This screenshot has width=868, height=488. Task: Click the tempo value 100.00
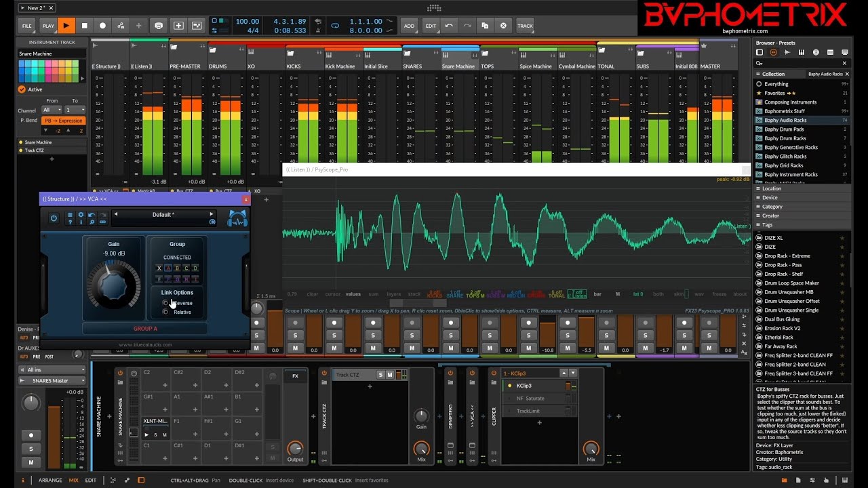pos(247,22)
